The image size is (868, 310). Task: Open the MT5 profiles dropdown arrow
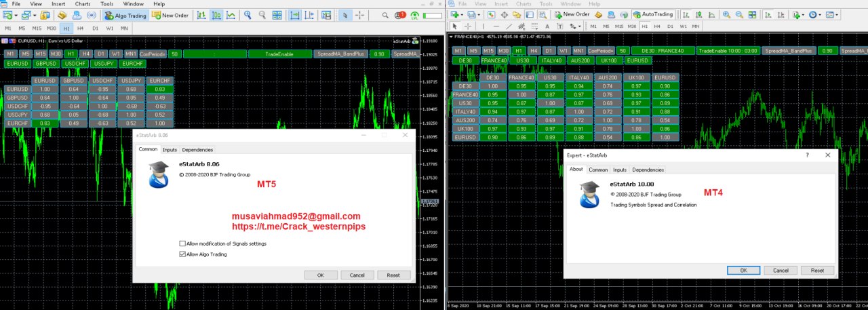pos(35,15)
